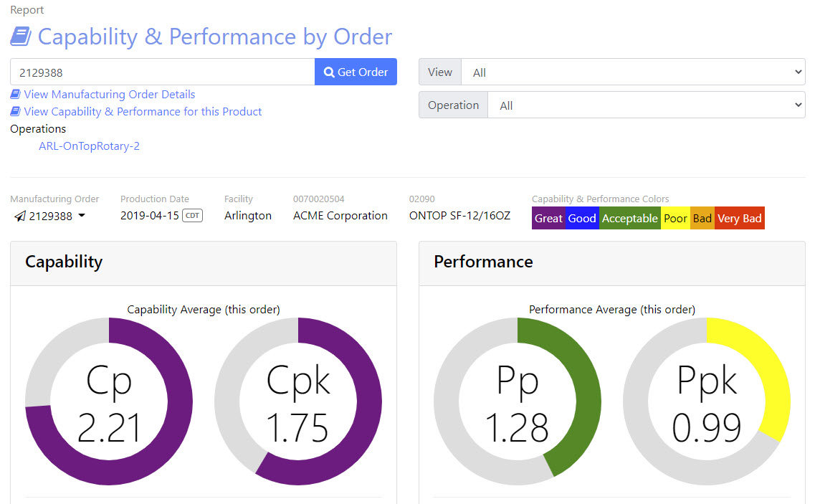This screenshot has height=504, width=815.
Task: Click the red Very Bad color swatch
Action: [739, 219]
